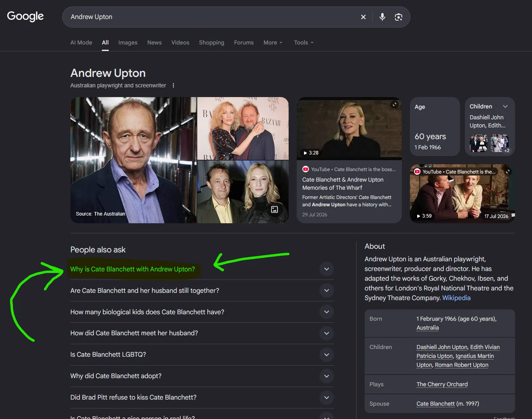Open Bazaar event photo of the couple
The image size is (532, 419).
pos(243,128)
